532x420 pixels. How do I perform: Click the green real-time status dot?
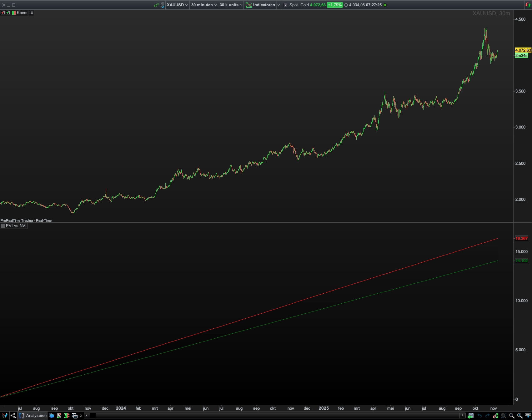tap(385, 5)
